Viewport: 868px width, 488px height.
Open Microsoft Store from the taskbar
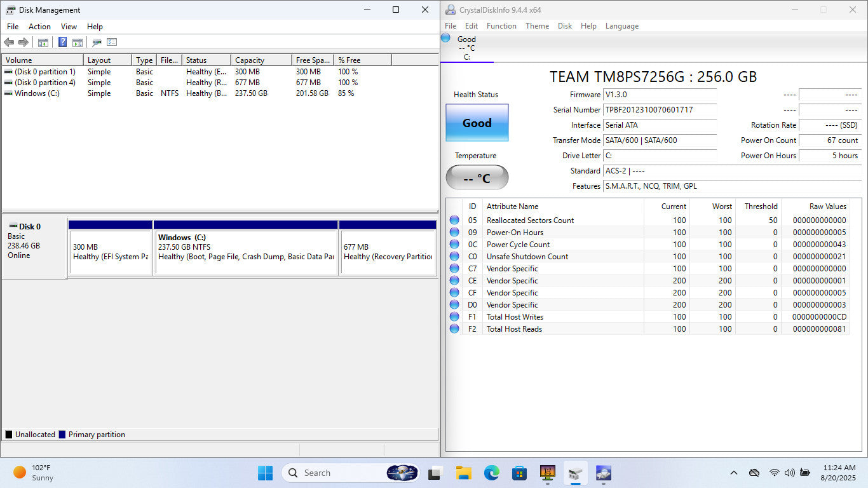(519, 473)
